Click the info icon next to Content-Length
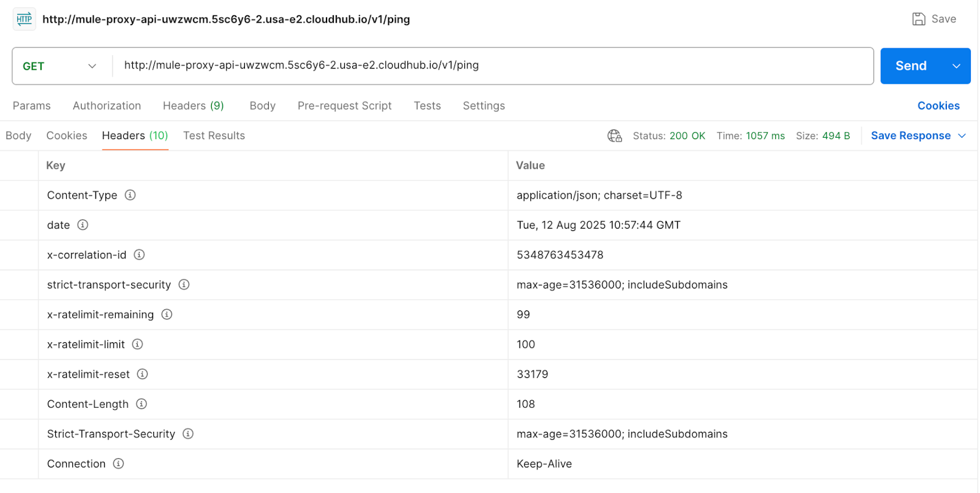Screen dimensions: 980x493 [x=141, y=404]
